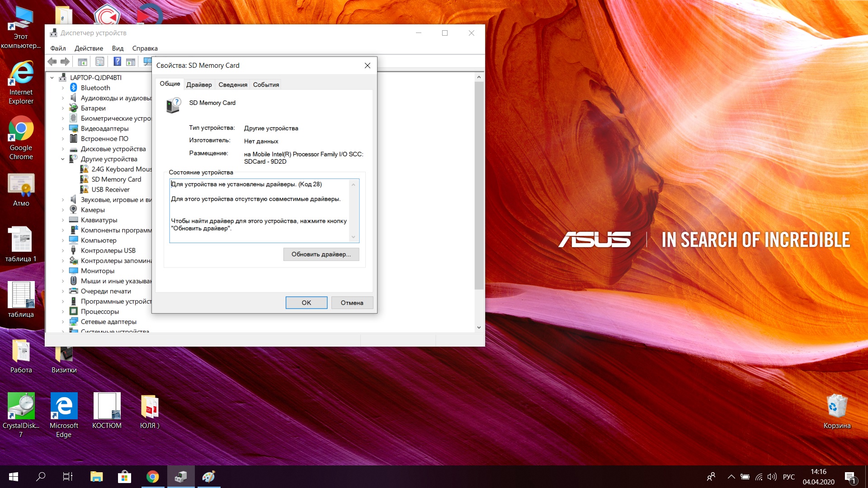868x488 pixels.
Task: Click the Отмена button
Action: point(352,303)
